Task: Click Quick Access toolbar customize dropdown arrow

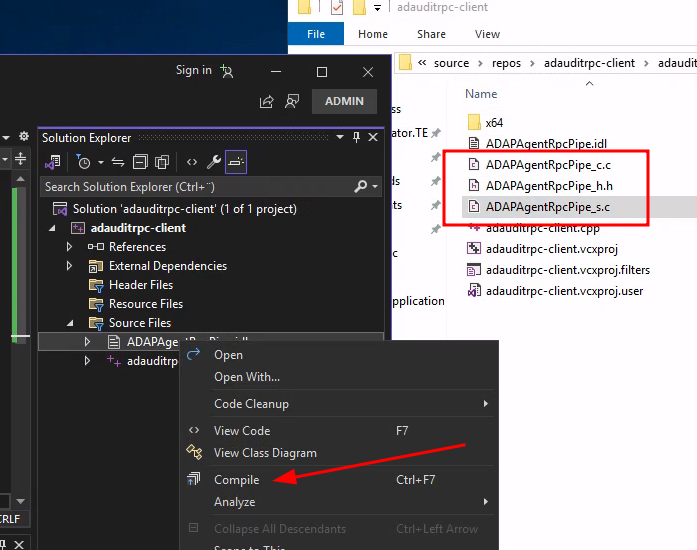Action: [377, 8]
